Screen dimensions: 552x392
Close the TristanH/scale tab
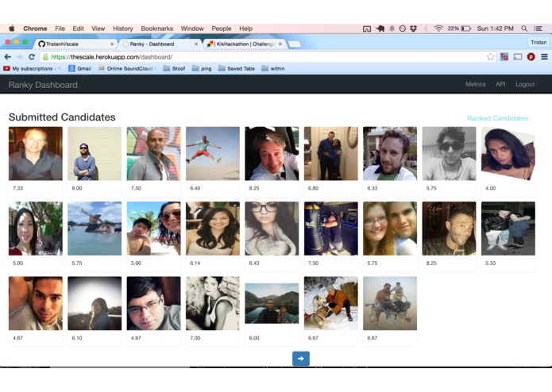(x=112, y=44)
